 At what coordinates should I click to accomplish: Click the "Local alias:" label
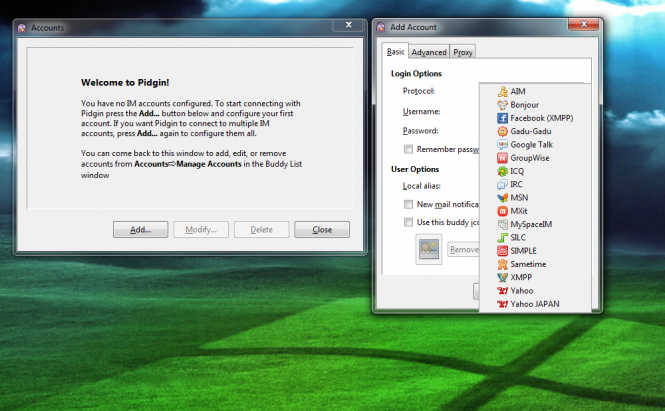tap(422, 186)
